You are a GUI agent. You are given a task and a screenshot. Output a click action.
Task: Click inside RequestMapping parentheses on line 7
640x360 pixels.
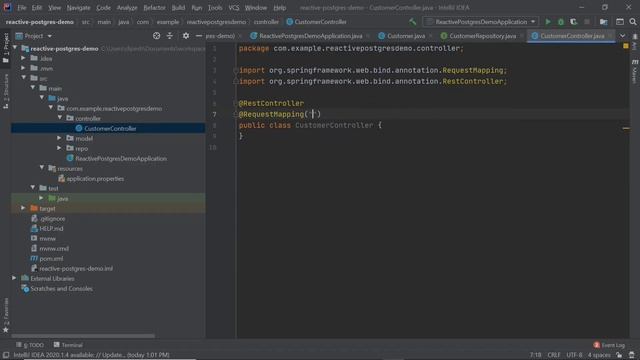(x=313, y=114)
